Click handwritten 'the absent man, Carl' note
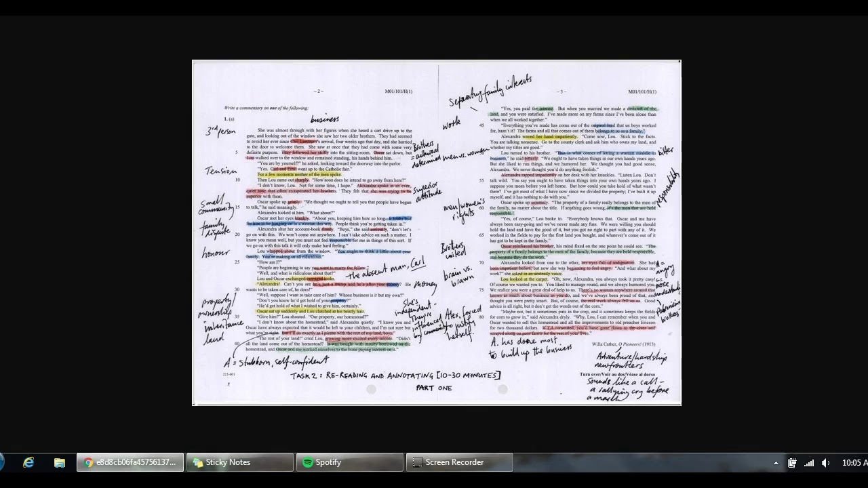 386,268
